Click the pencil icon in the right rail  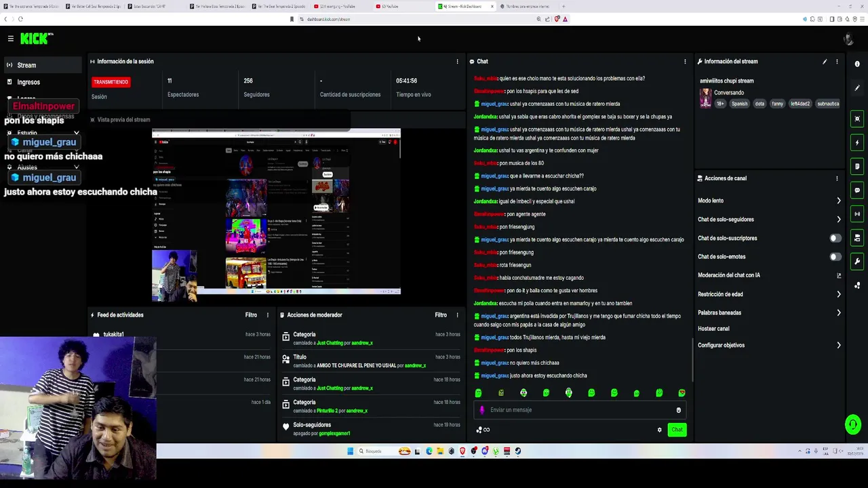click(857, 89)
